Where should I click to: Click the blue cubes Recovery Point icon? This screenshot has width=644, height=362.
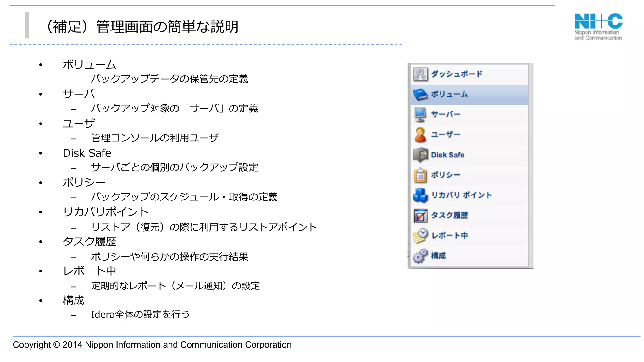pyautogui.click(x=420, y=195)
